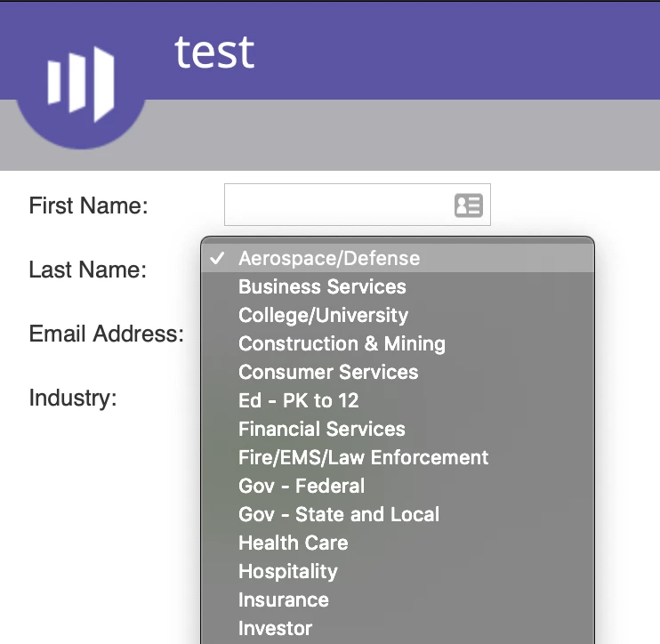
Task: Select Hospitality industry option
Action: [288, 572]
